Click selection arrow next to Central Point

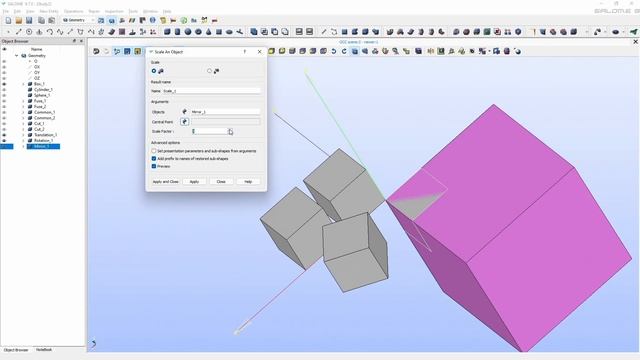pos(184,122)
